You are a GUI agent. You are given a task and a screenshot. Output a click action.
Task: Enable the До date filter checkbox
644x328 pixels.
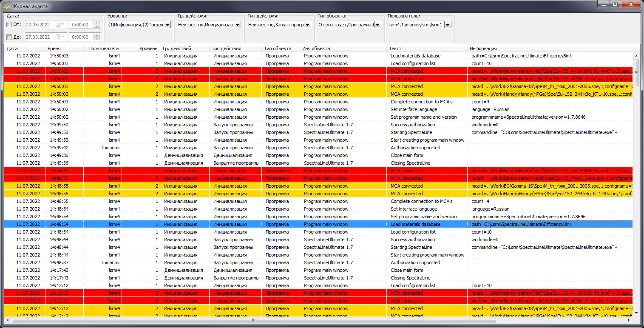[9, 37]
